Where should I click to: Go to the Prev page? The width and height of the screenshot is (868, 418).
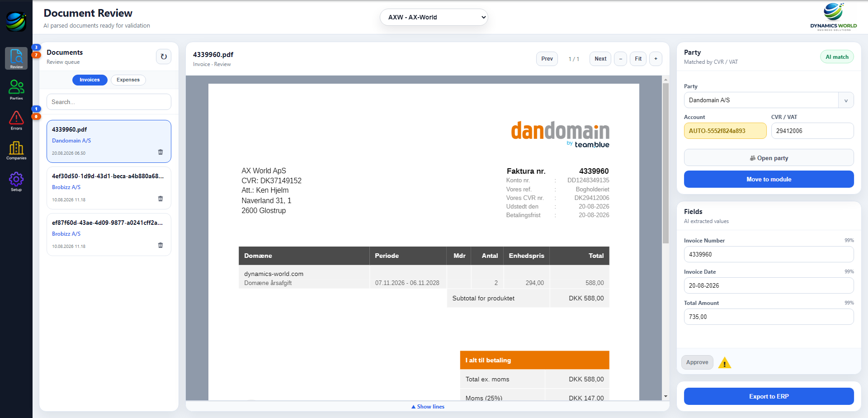547,59
